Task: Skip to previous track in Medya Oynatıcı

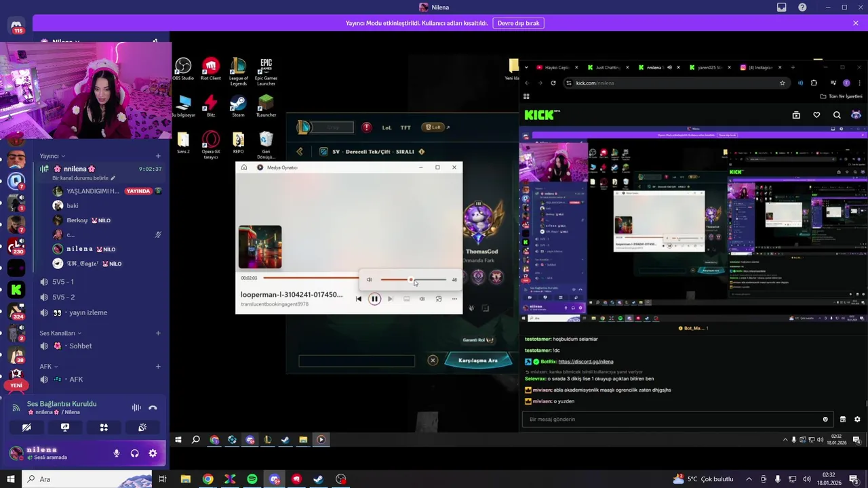Action: point(359,299)
